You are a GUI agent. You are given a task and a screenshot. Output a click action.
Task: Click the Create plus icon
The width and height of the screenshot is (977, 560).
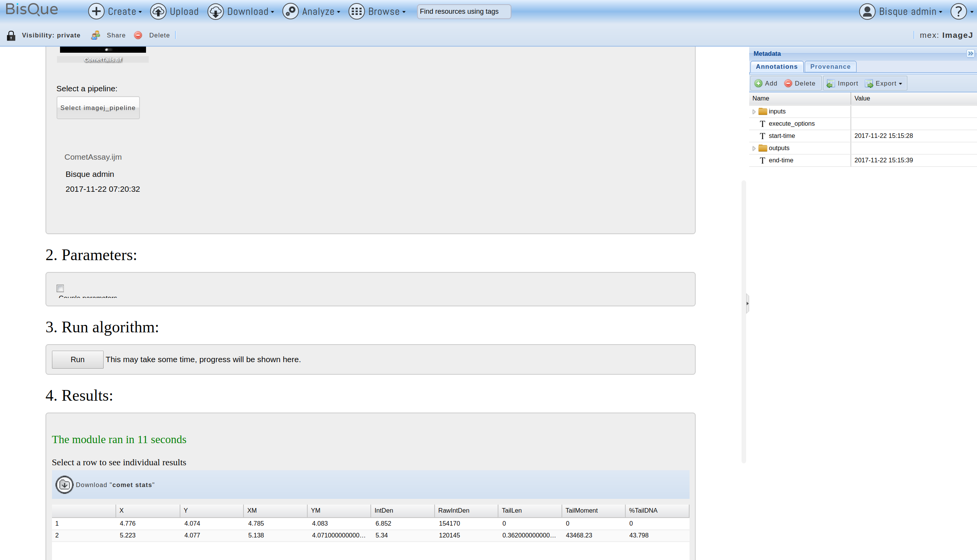[96, 11]
